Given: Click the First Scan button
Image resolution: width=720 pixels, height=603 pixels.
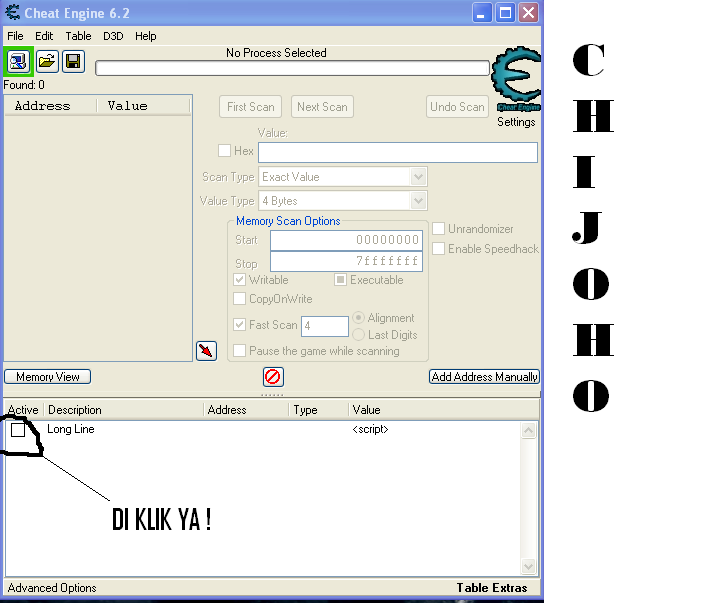Looking at the screenshot, I should (250, 107).
